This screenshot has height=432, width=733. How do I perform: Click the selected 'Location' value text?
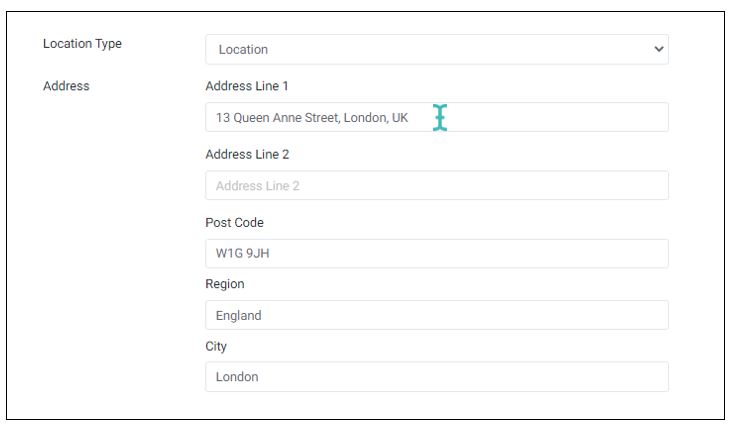pos(243,50)
